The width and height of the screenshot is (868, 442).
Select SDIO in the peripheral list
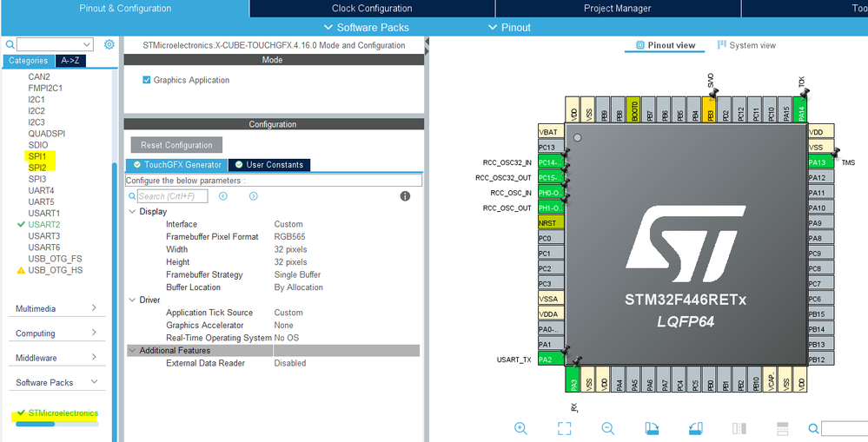point(38,145)
